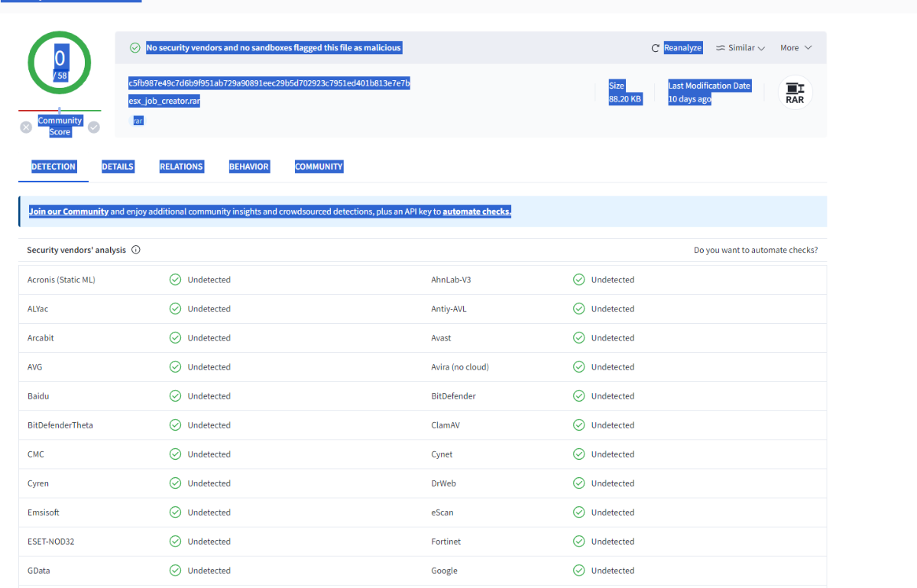Image resolution: width=917 pixels, height=588 pixels.
Task: Vote negative with the community score X button
Action: [x=26, y=128]
